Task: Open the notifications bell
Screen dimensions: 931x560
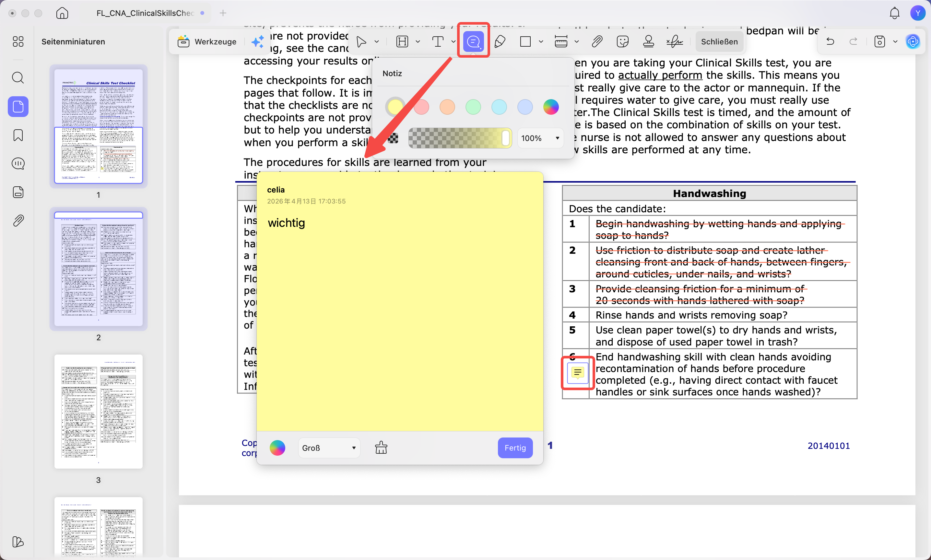Action: [x=894, y=13]
